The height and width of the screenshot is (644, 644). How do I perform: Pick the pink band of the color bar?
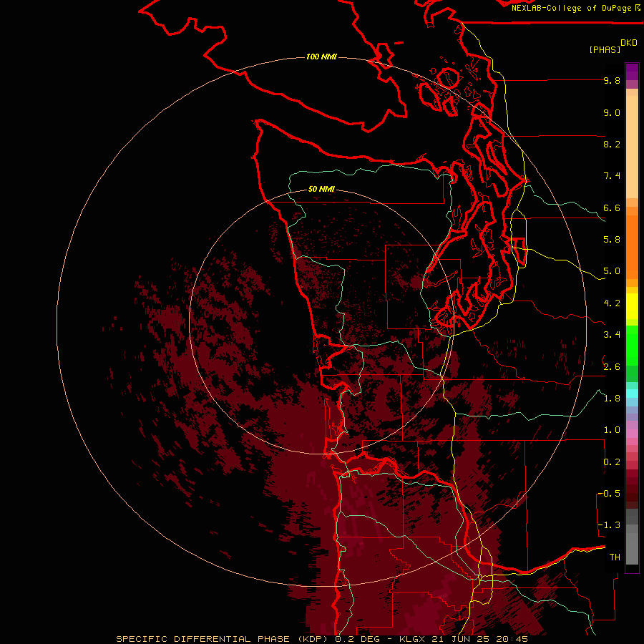[x=632, y=434]
